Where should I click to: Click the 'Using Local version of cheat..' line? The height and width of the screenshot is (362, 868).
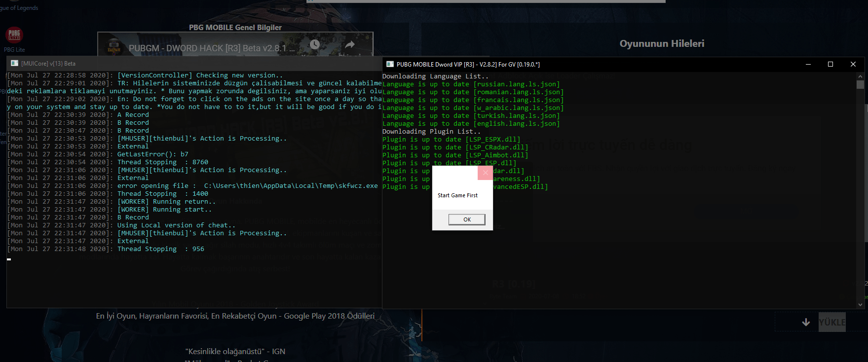pos(121,225)
